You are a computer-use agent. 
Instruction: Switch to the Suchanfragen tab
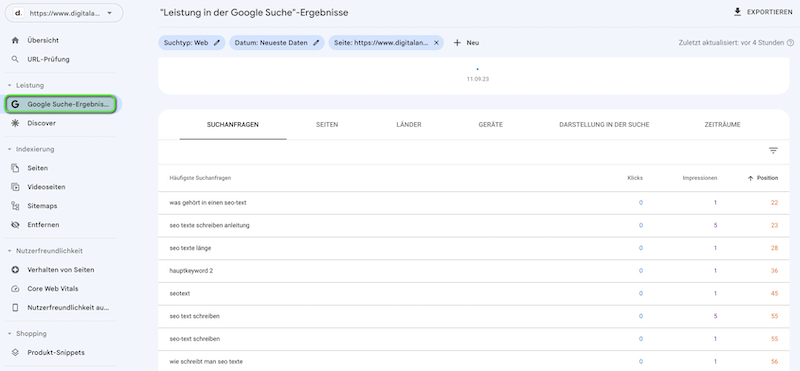[233, 125]
